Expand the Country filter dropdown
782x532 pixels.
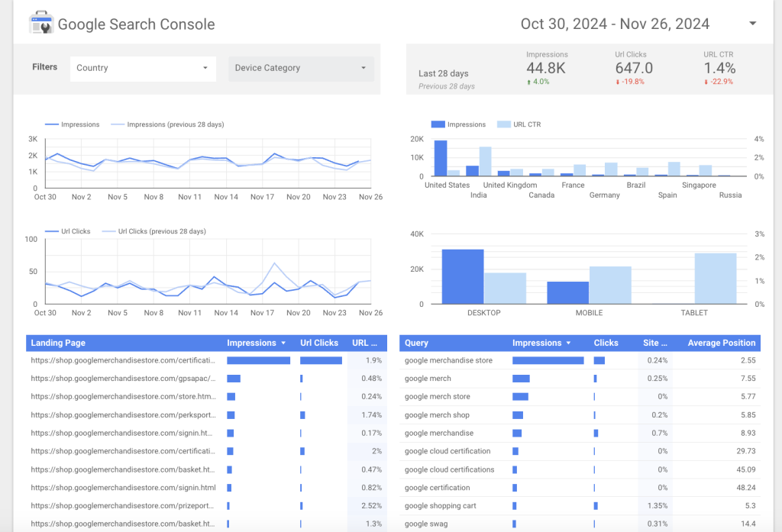(205, 68)
